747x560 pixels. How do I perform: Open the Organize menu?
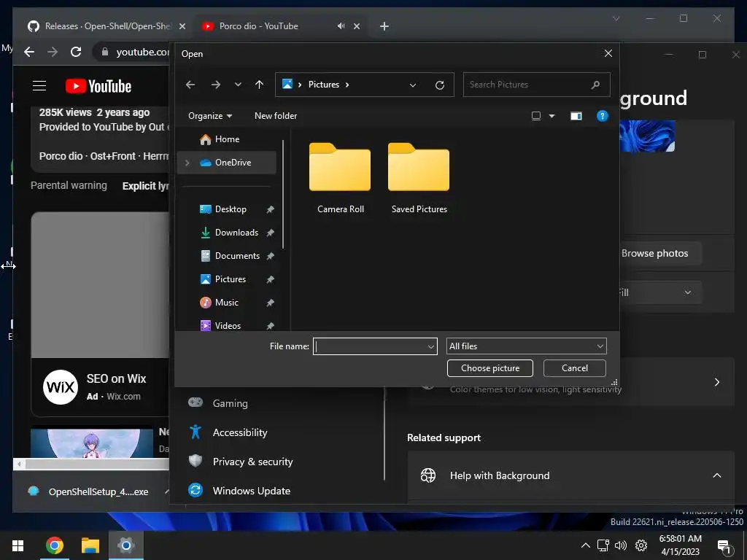(210, 116)
